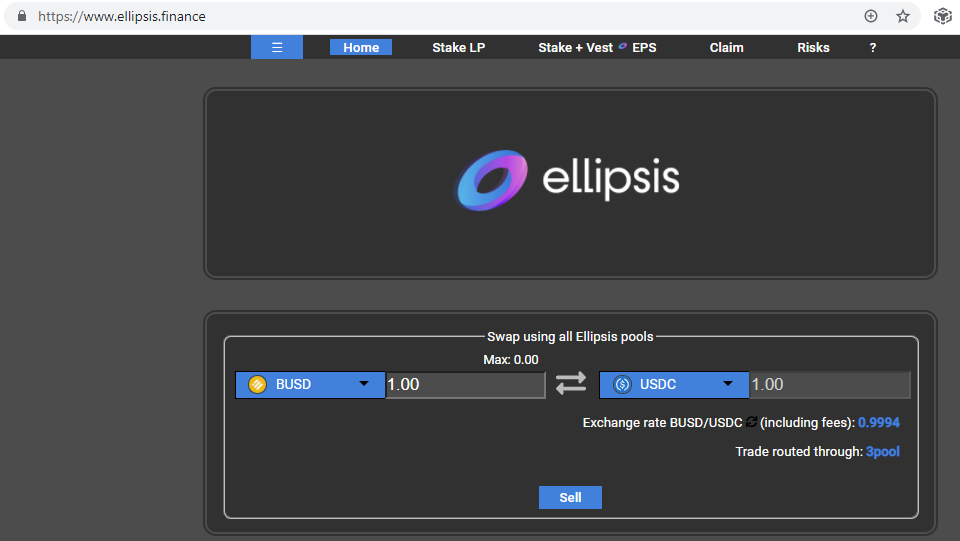Open the question mark help menu
This screenshot has width=960, height=541.
(x=872, y=48)
